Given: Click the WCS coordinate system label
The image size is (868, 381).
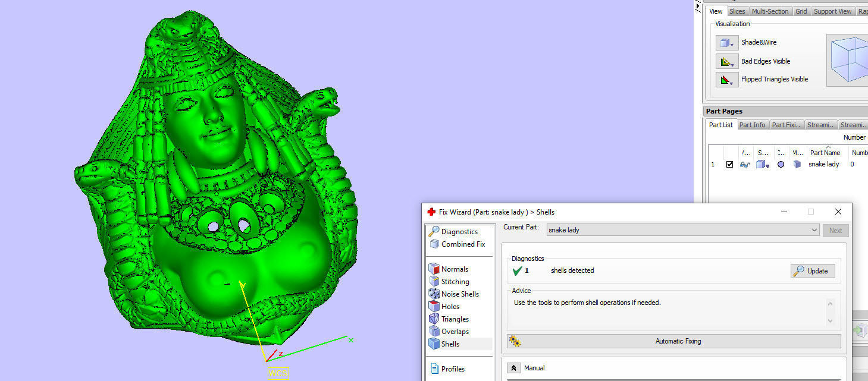Looking at the screenshot, I should point(278,373).
